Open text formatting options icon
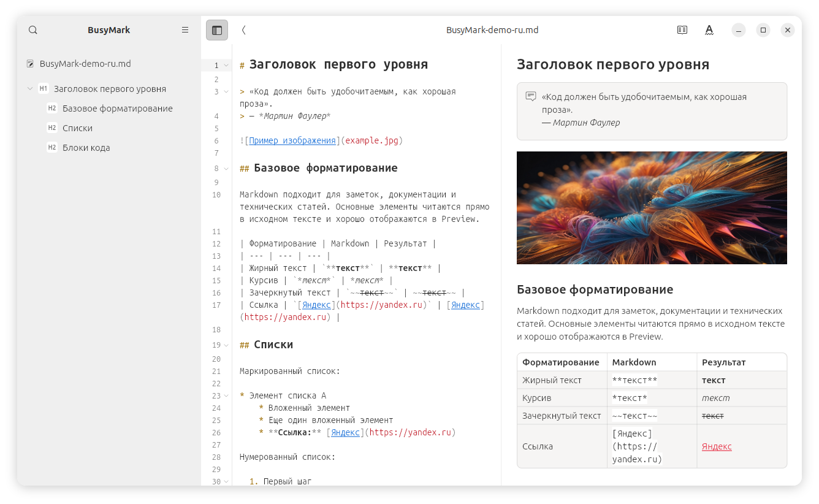This screenshot has width=819, height=504. pos(709,30)
